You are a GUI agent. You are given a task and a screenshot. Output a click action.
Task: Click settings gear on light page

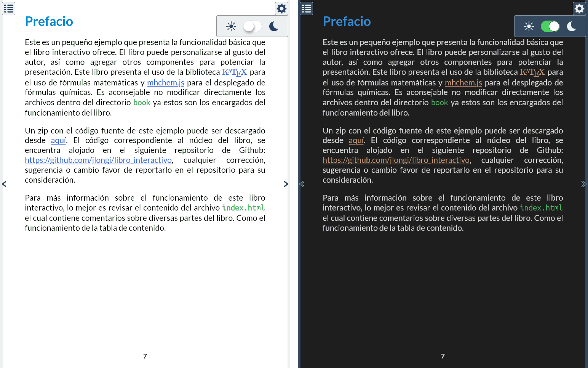pyautogui.click(x=281, y=8)
